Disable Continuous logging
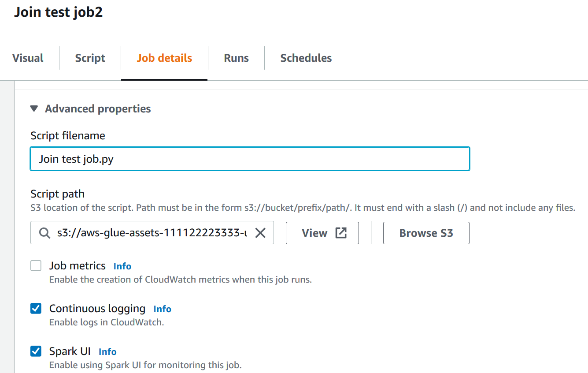 tap(36, 308)
